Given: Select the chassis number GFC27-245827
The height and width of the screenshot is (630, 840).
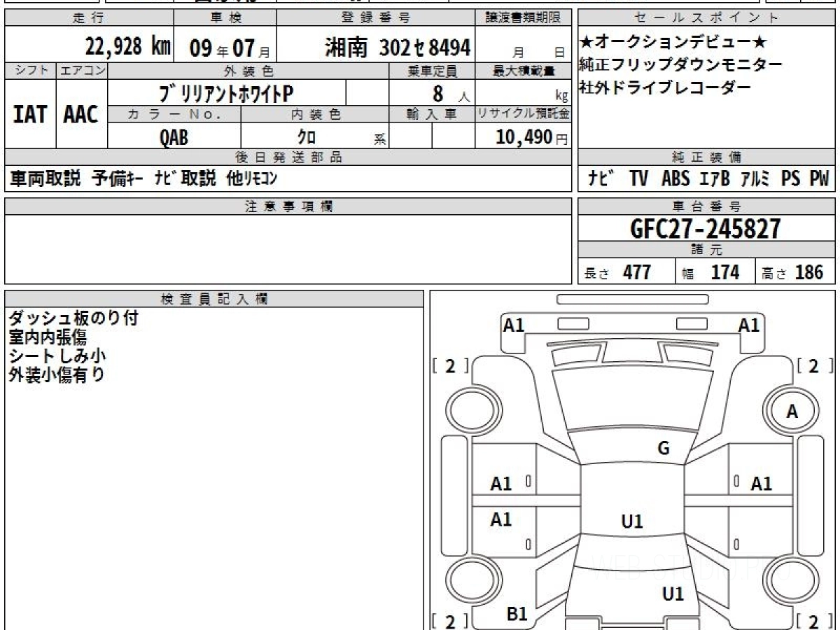Looking at the screenshot, I should 706,228.
